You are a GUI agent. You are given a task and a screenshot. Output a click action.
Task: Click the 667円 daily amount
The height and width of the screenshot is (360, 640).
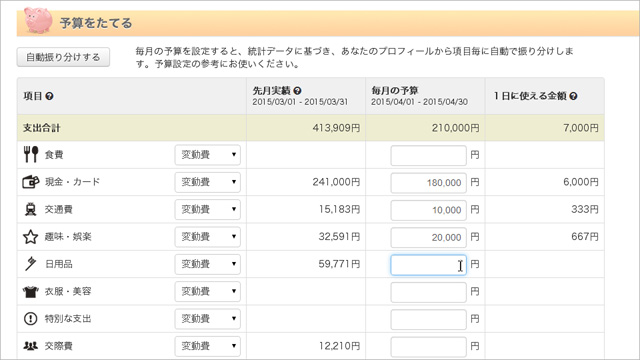pos(585,236)
